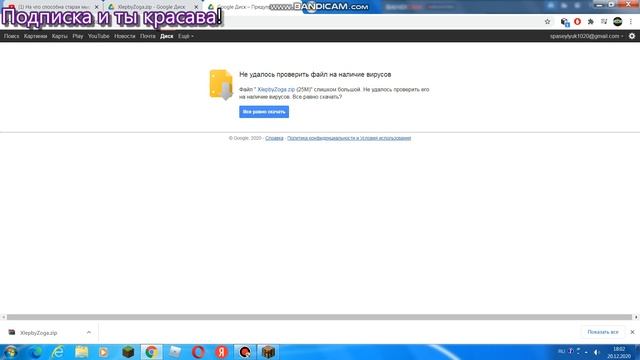Open the Opera browser taskbar icon
This screenshot has width=640, height=360.
coord(198,352)
